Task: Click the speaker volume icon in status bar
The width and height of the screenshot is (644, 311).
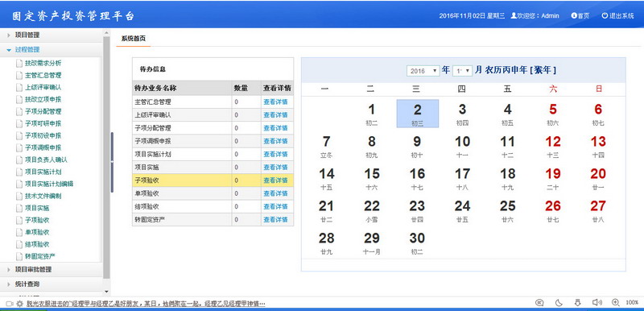Action: tap(597, 303)
